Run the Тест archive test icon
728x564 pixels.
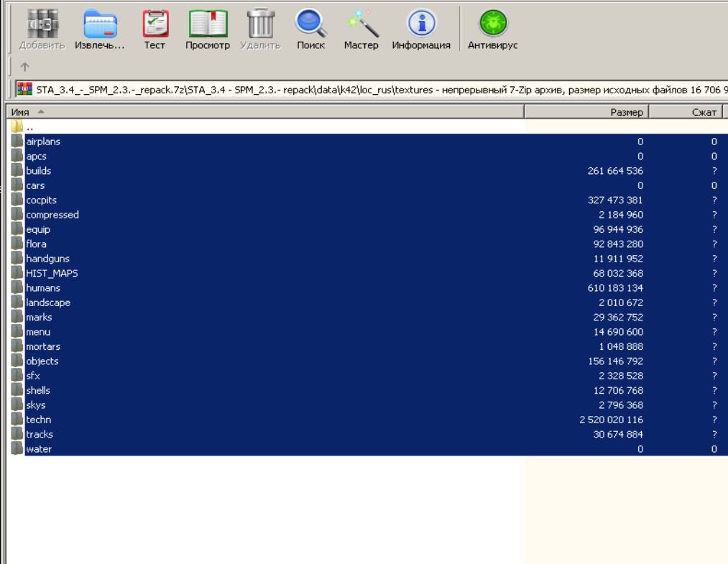pos(155,24)
